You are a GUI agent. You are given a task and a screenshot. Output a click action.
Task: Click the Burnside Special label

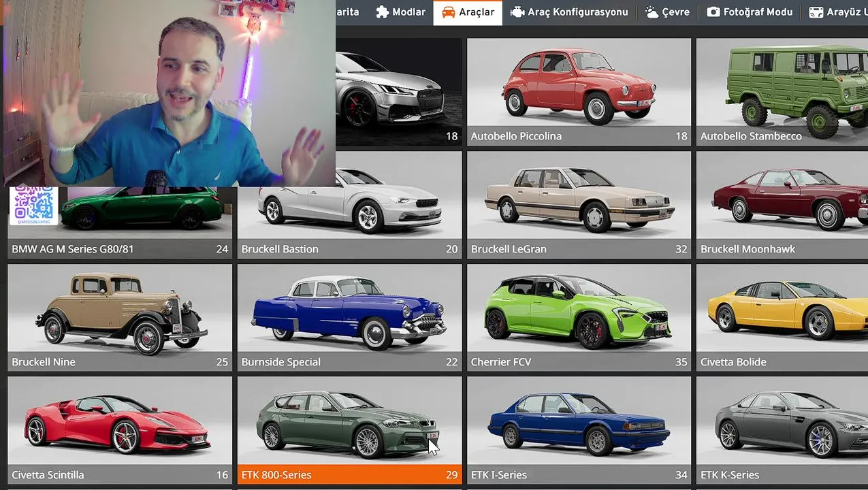280,362
